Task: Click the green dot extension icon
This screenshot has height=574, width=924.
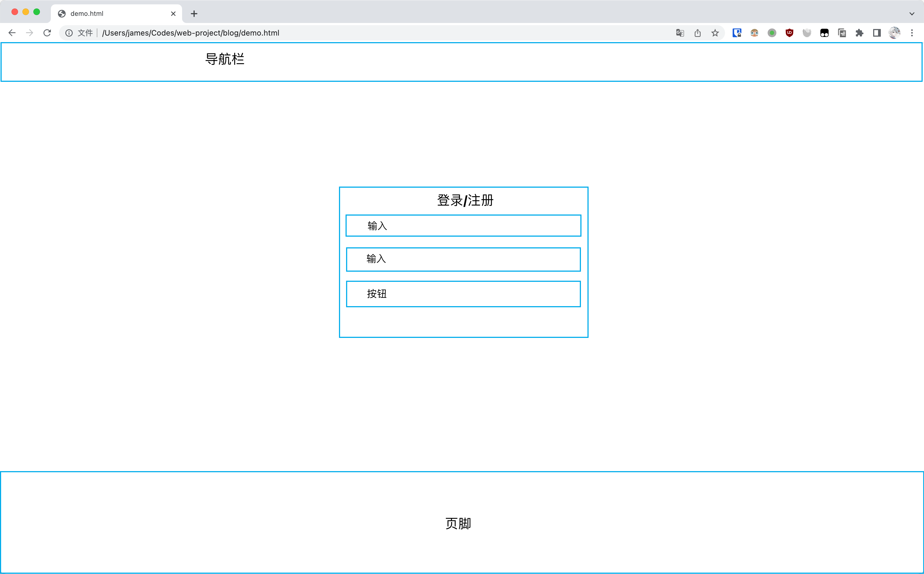Action: pos(772,33)
